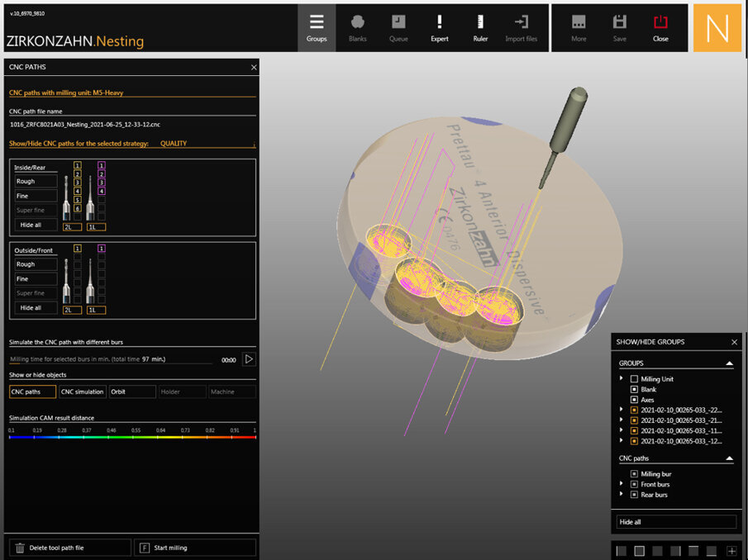Click the Save icon in the toolbar
Viewport: 748px width, 560px height.
pyautogui.click(x=619, y=27)
